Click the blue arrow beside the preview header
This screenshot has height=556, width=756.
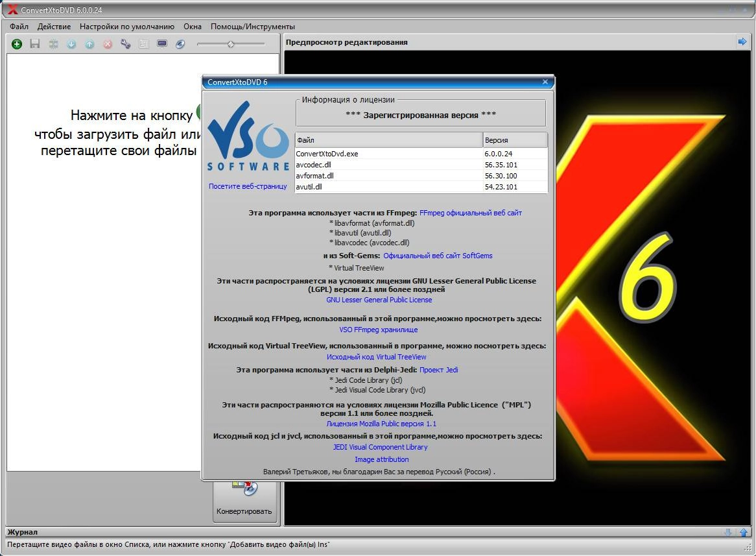(x=742, y=42)
